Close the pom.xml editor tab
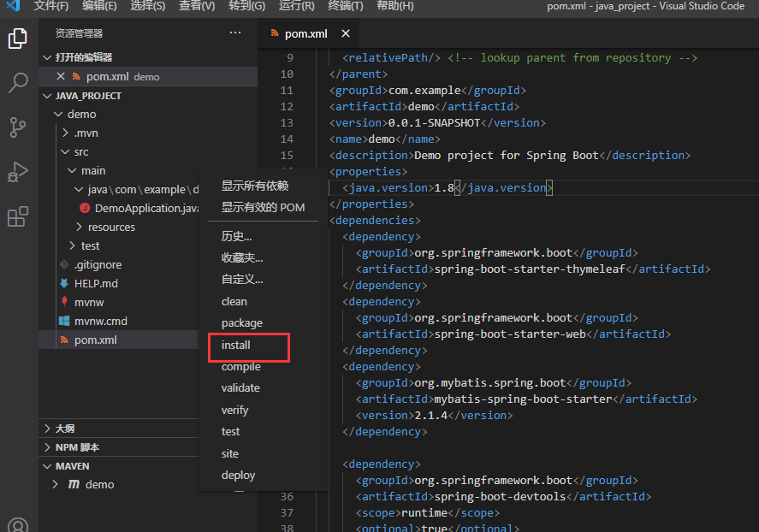Viewport: 759px width, 532px height. click(x=346, y=33)
